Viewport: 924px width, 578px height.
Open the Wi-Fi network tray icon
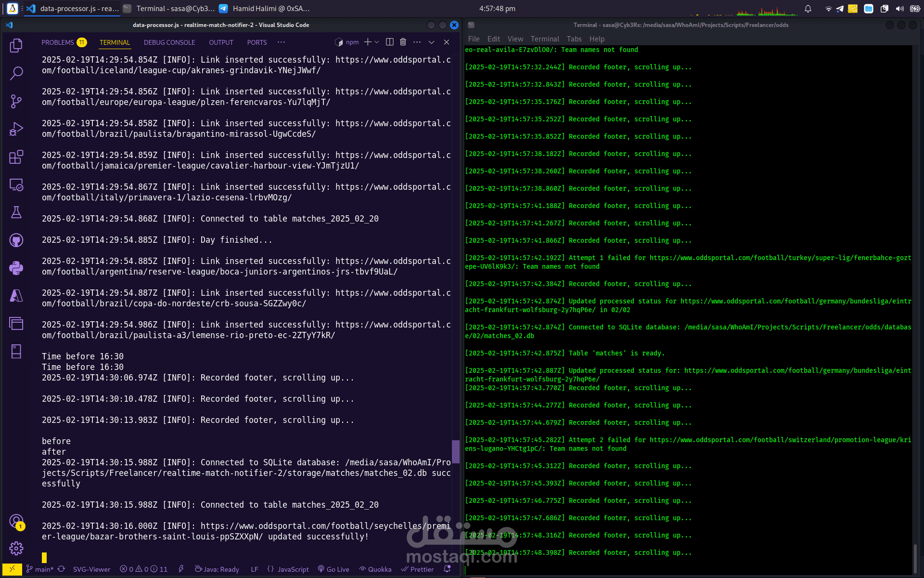[x=828, y=9]
